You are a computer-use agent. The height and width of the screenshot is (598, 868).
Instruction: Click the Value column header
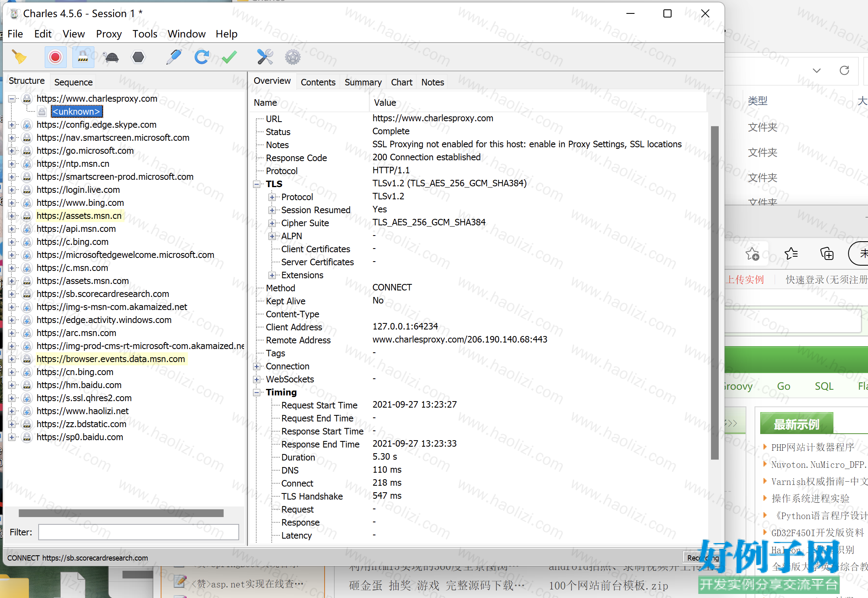point(538,103)
